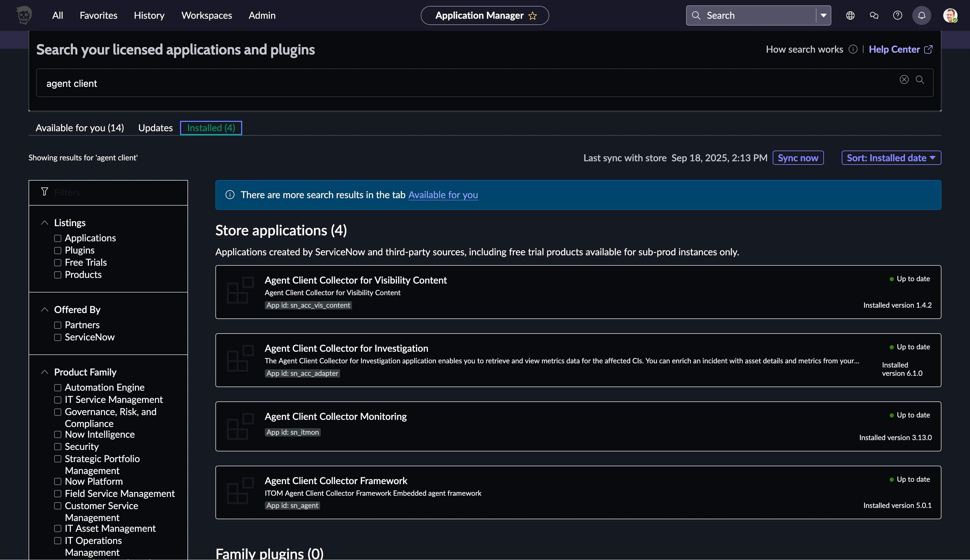Collapse the Listings filter section
The height and width of the screenshot is (560, 970).
[45, 223]
